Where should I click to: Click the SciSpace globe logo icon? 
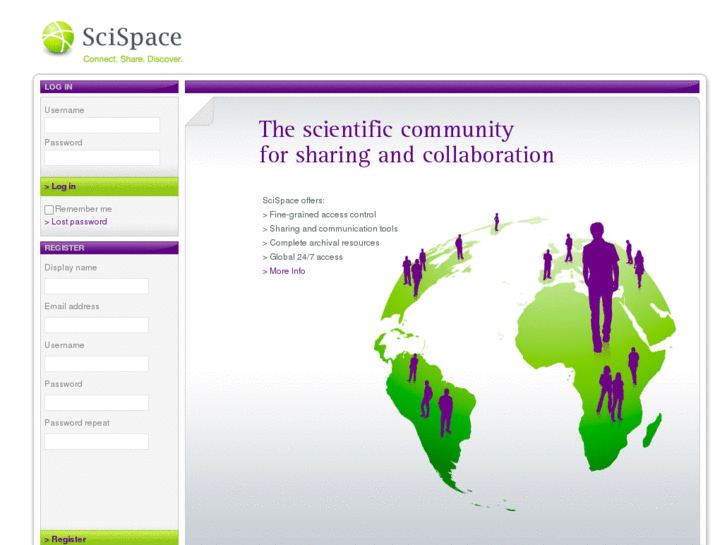pyautogui.click(x=58, y=37)
